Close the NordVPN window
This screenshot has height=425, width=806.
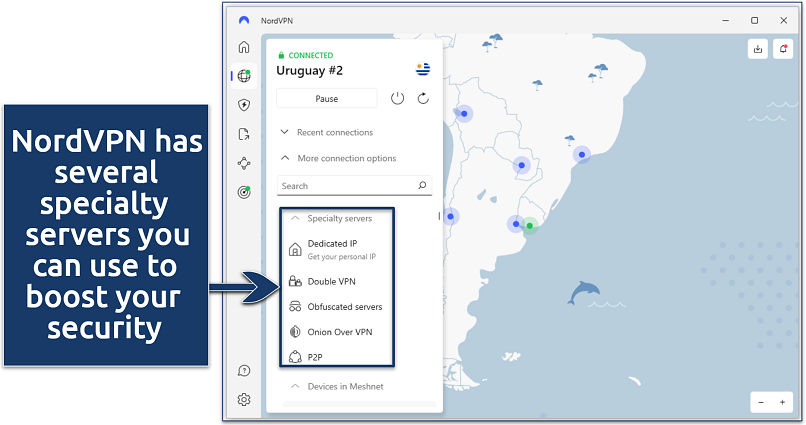(783, 21)
